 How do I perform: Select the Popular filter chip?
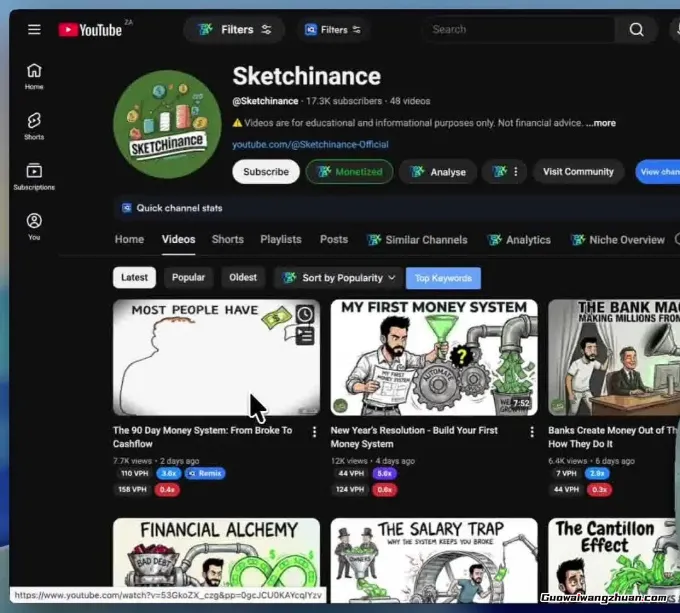(188, 278)
